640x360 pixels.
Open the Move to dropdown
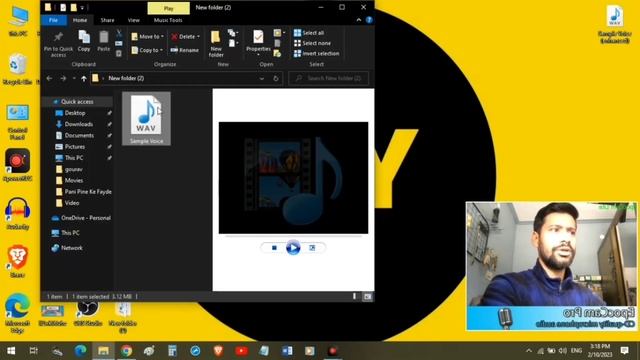tap(147, 37)
